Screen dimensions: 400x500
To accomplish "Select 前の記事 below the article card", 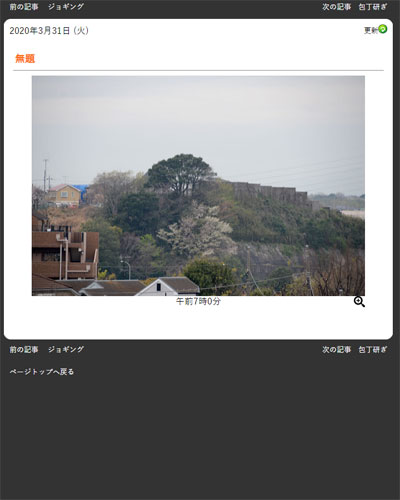I will (24, 349).
